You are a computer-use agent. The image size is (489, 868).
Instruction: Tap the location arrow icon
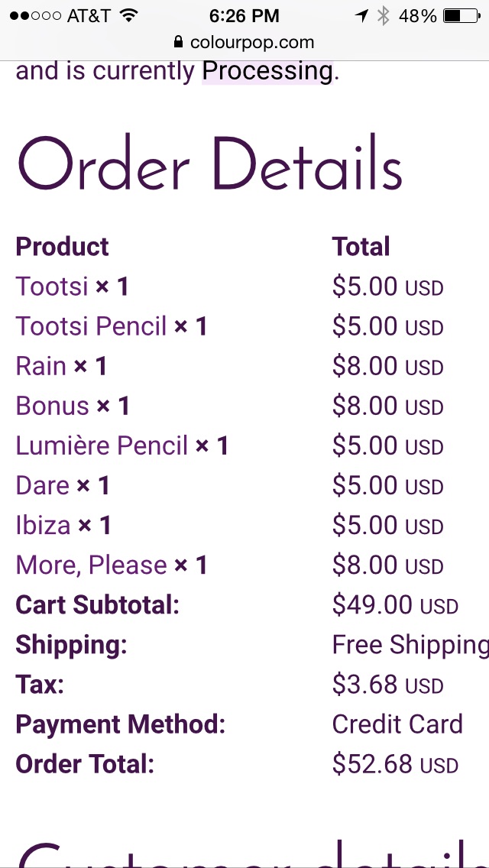pos(361,16)
